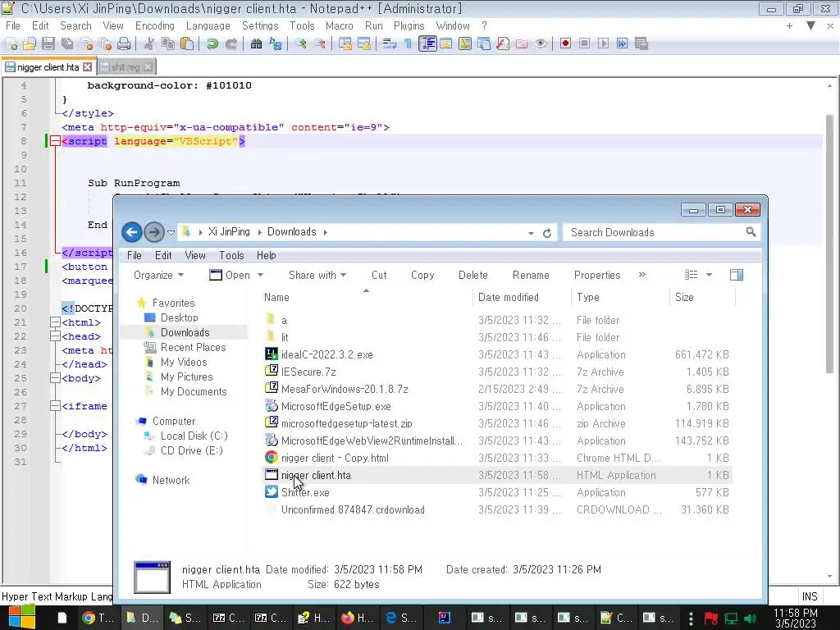The height and width of the screenshot is (630, 840).
Task: Zoom out using the magnifier minus icon
Action: click(x=320, y=44)
